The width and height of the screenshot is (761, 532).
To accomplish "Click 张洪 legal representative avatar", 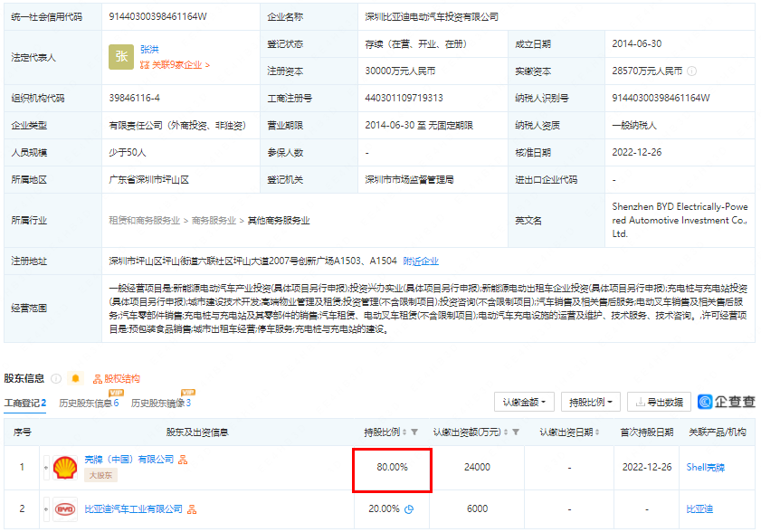I will click(x=121, y=55).
